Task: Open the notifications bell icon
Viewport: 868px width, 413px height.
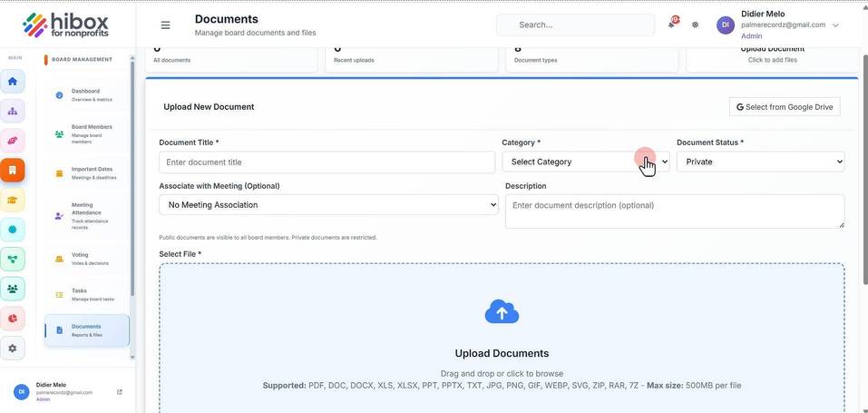Action: (673, 24)
